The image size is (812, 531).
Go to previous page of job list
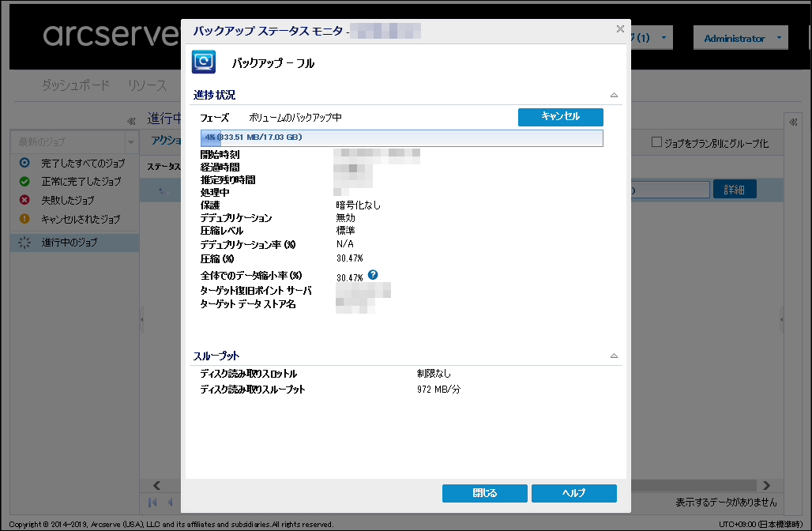tap(170, 502)
